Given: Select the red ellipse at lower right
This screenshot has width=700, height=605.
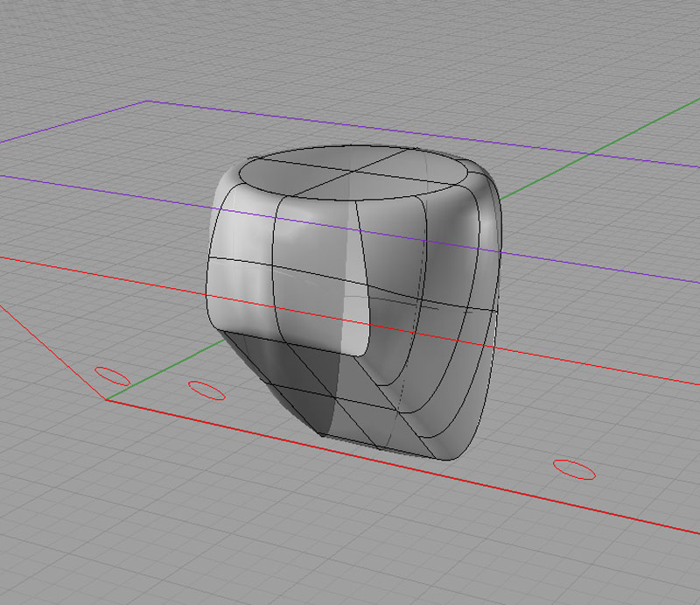Looking at the screenshot, I should point(574,469).
